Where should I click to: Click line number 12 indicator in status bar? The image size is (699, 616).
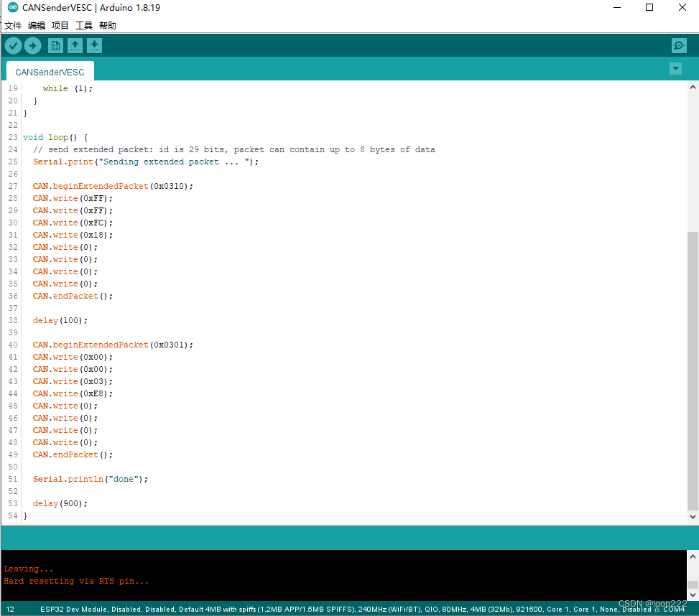click(x=10, y=610)
